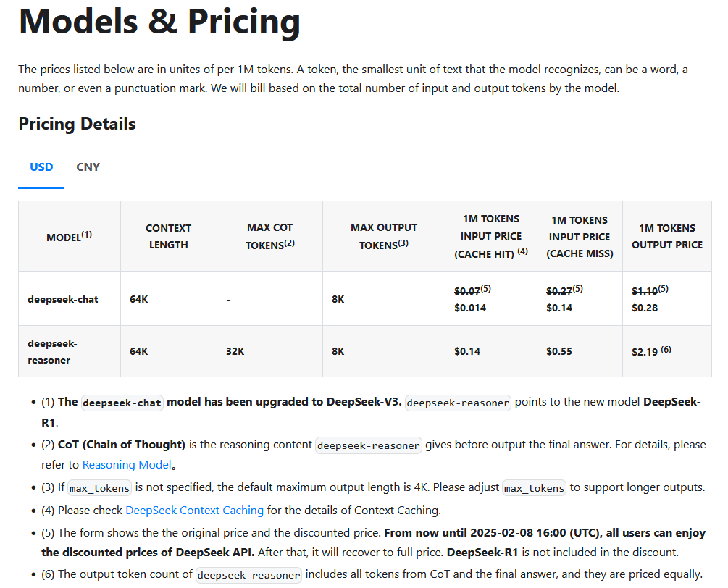Click the cache hit input price header
The image size is (728, 588).
[491, 236]
